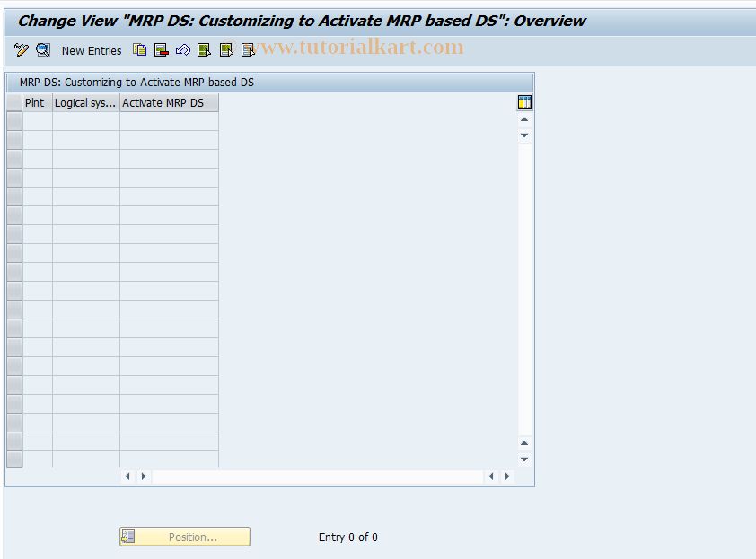This screenshot has height=559, width=756.
Task: Click the Logical sys... column header
Action: tap(86, 102)
